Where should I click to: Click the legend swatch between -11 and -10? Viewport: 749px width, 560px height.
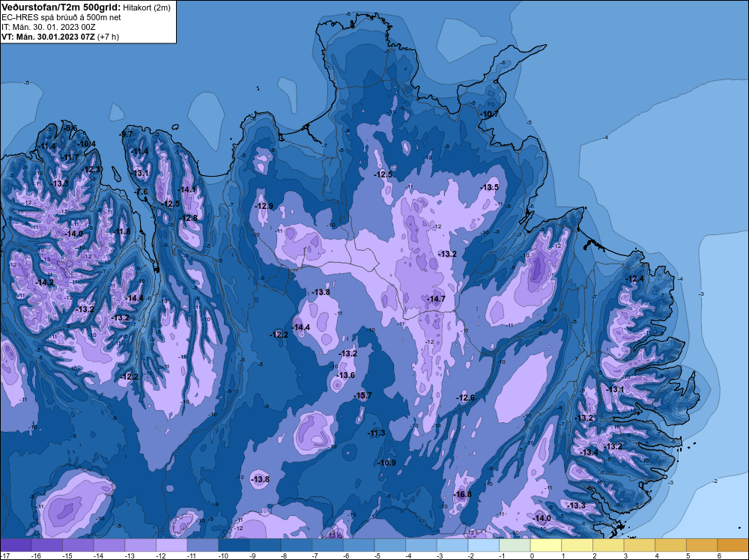pos(202,545)
